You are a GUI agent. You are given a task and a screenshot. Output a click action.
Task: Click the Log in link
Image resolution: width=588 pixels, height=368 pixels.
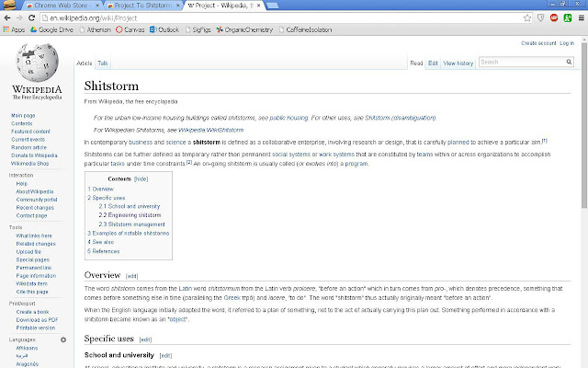pos(567,43)
